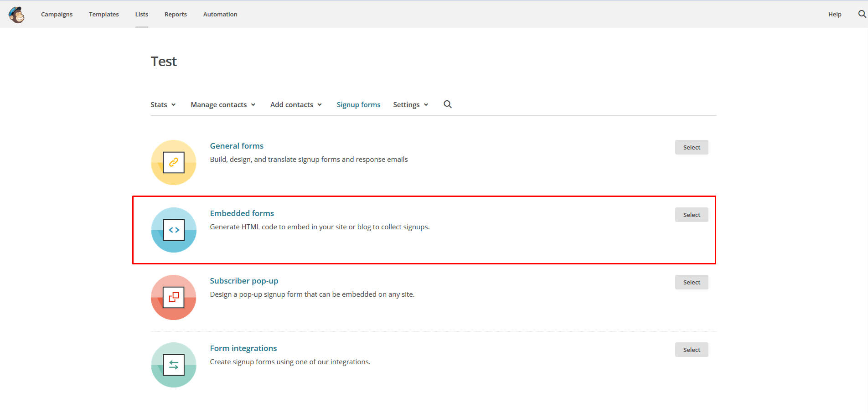Expand the Settings dropdown
Screen dimensions: 868x413
pyautogui.click(x=411, y=104)
